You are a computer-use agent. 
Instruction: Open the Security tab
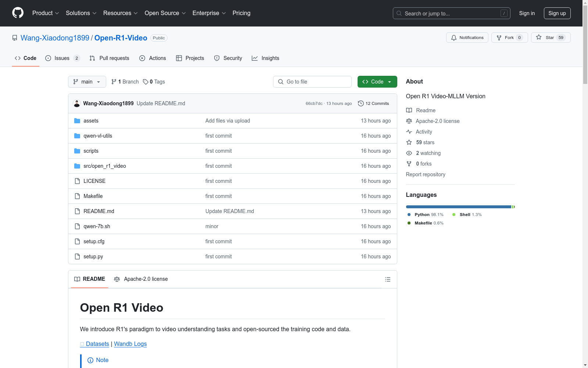(x=228, y=58)
